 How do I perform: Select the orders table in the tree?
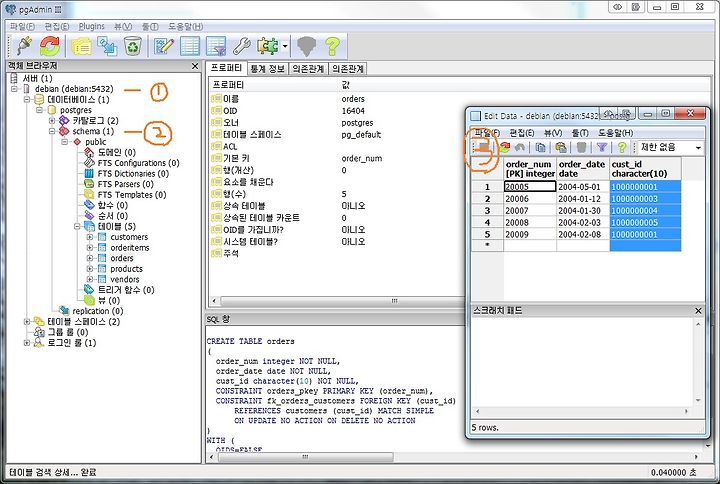[x=122, y=258]
